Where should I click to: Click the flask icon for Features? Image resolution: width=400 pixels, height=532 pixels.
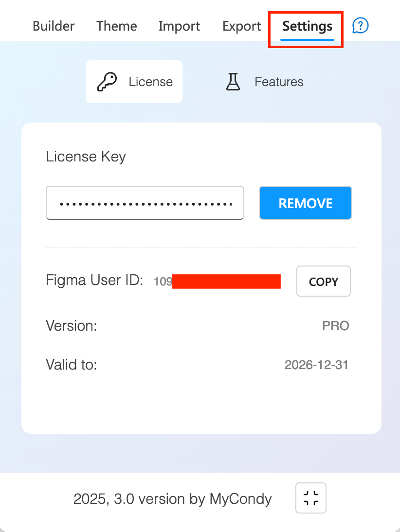233,82
